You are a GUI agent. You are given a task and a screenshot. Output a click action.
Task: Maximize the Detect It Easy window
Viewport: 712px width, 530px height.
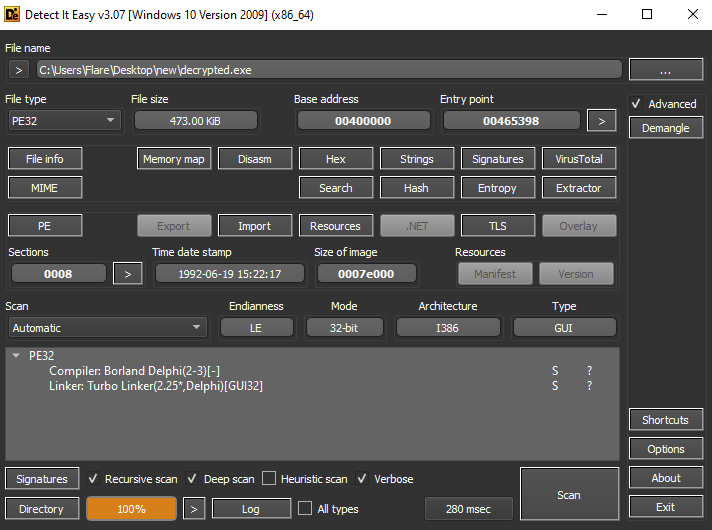point(647,15)
